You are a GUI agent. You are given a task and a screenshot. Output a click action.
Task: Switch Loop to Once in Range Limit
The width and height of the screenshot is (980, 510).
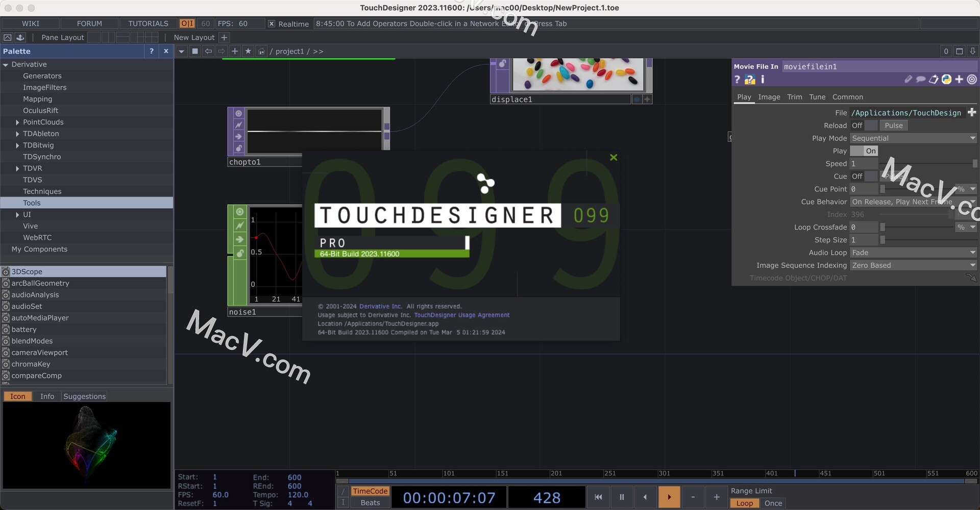(773, 503)
